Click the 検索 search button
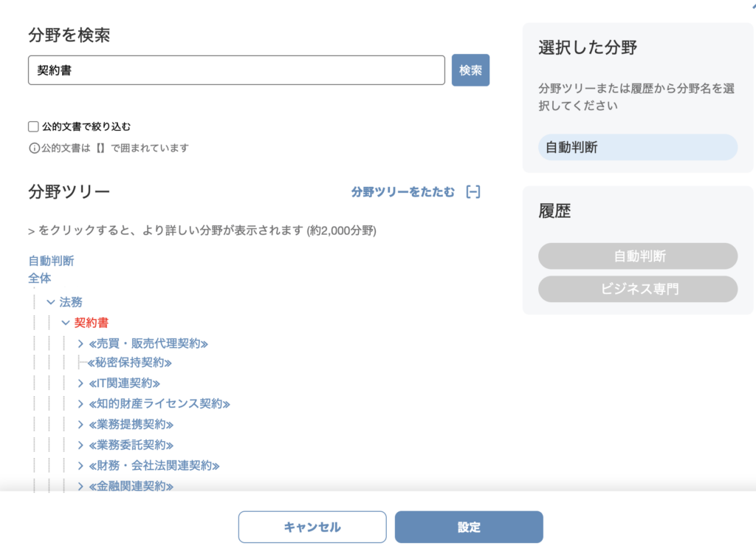This screenshot has height=560, width=756. 470,71
